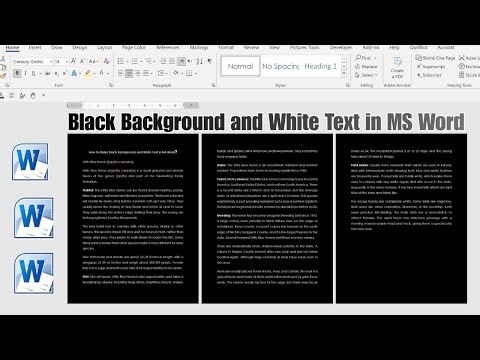Click Justify alignment icon
Viewport: 480px width, 360px height.
pyautogui.click(x=146, y=73)
